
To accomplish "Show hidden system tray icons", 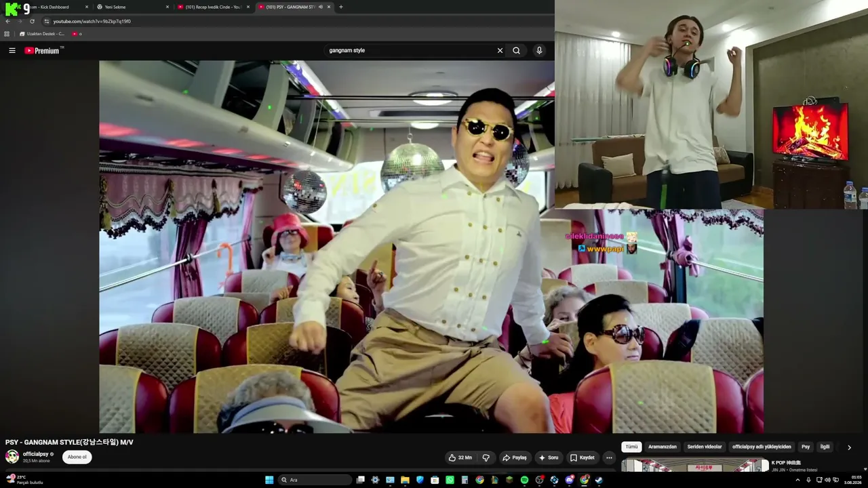I will point(797,480).
